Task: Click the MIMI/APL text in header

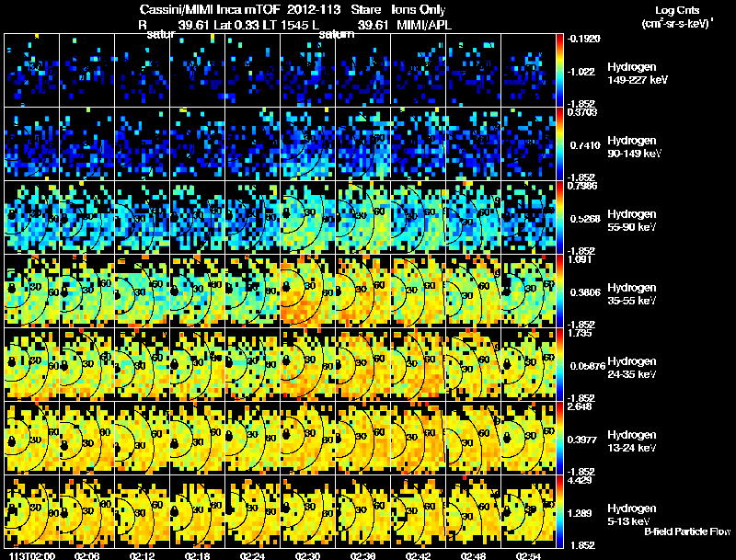Action: pos(424,25)
